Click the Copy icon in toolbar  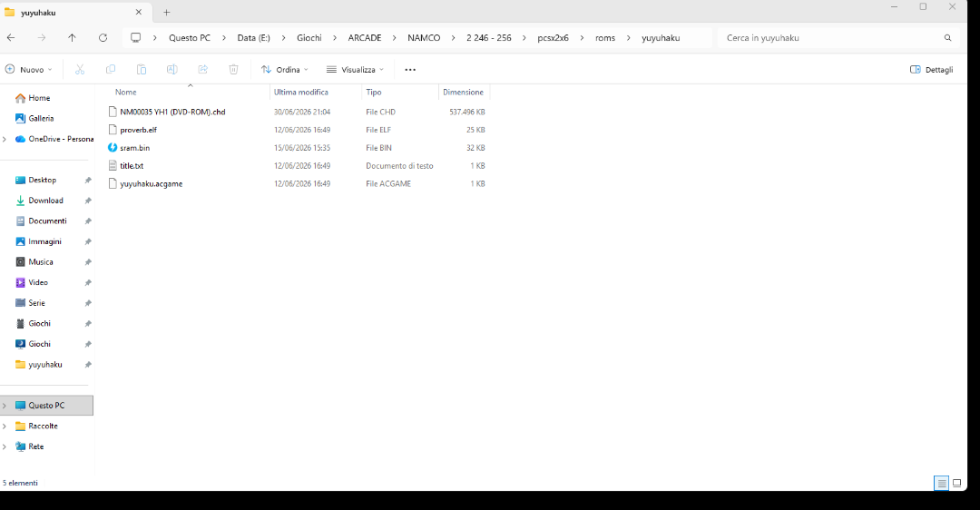tap(111, 69)
